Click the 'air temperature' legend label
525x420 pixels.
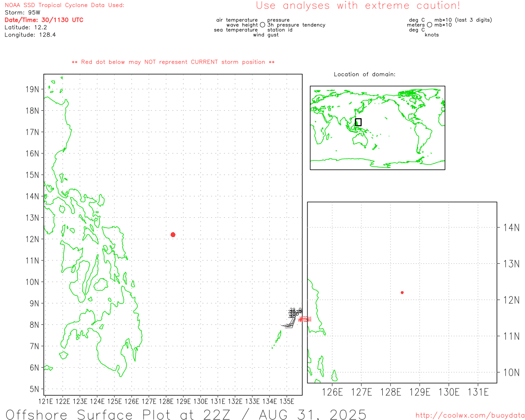click(237, 20)
